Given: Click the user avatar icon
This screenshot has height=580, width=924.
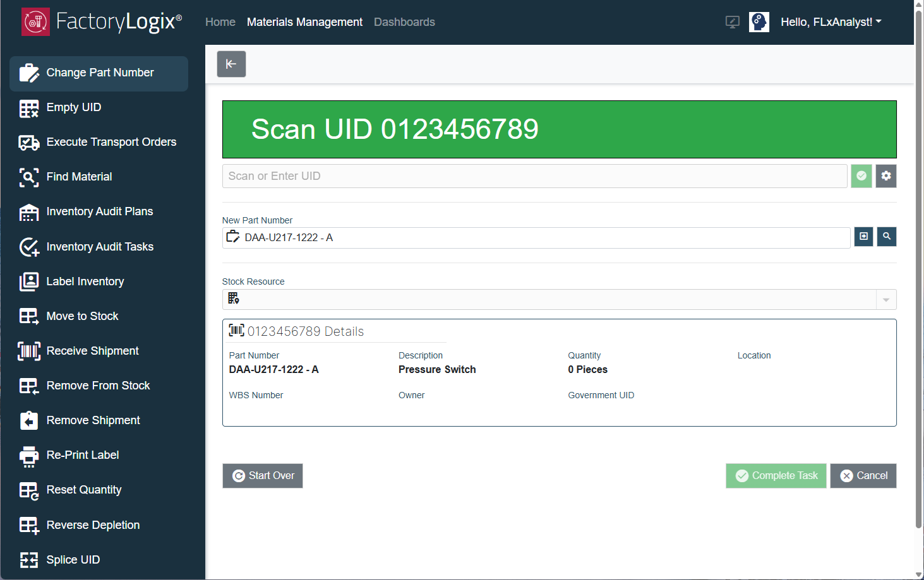Looking at the screenshot, I should (x=759, y=22).
